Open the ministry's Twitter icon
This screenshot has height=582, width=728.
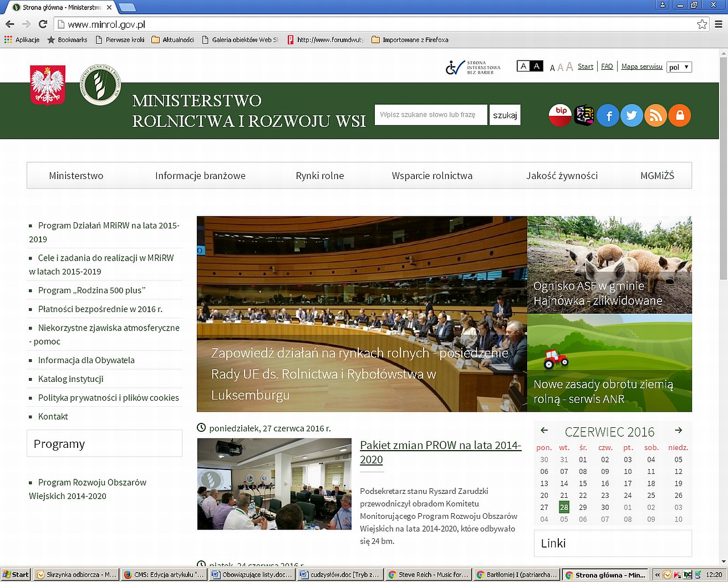click(632, 115)
